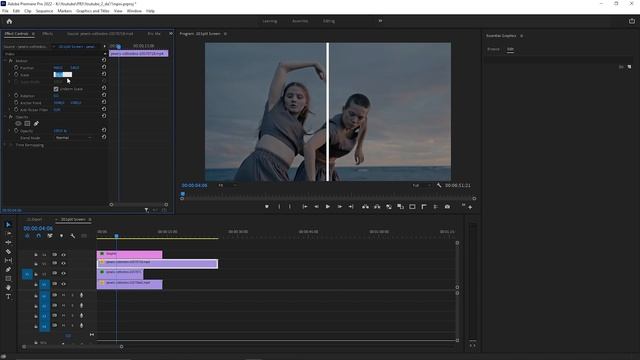This screenshot has height=360, width=640.
Task: Toggle Position animation stopwatch
Action: [x=16, y=67]
